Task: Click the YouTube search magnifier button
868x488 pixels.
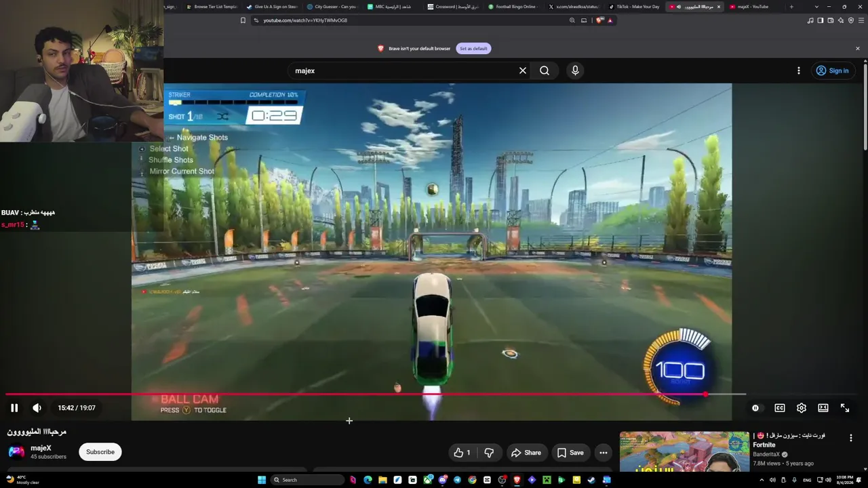Action: click(545, 70)
